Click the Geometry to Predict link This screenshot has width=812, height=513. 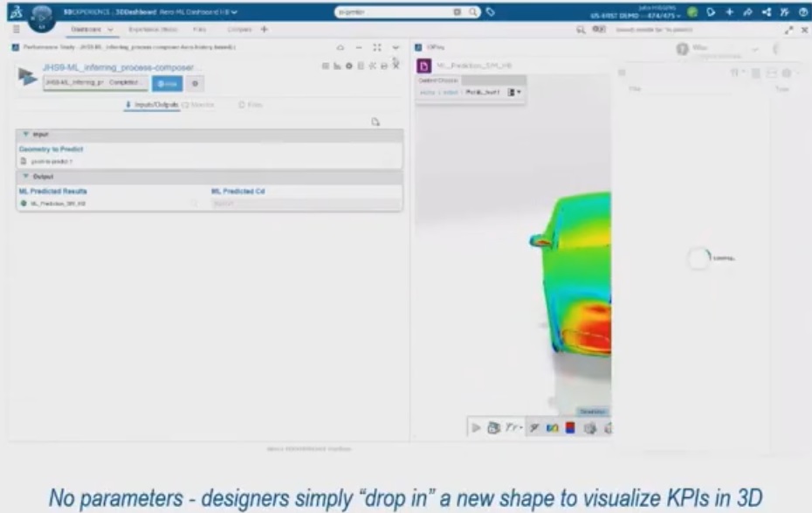[x=51, y=149]
